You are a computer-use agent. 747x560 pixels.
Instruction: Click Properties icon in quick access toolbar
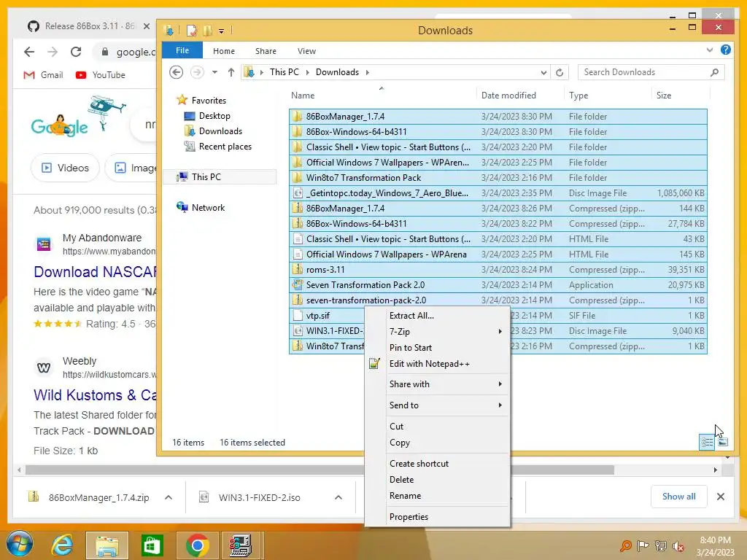[x=192, y=31]
